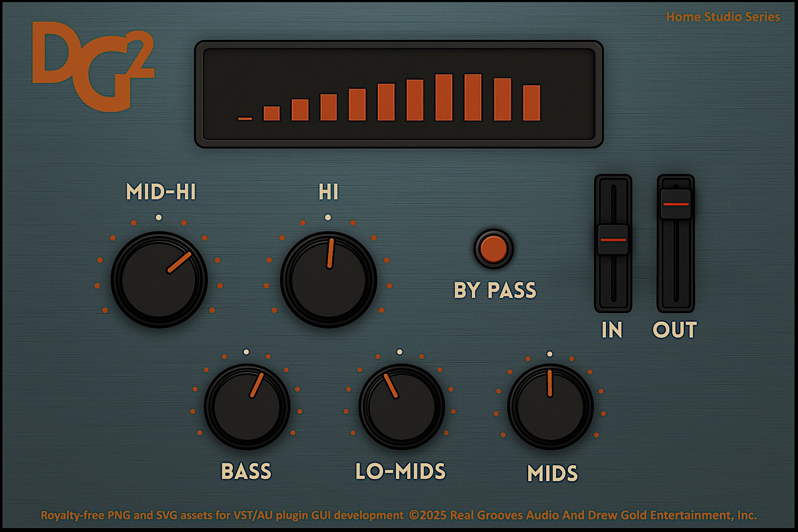Click the MID-HI knob
Screen dimensions: 798x532
coord(159,279)
